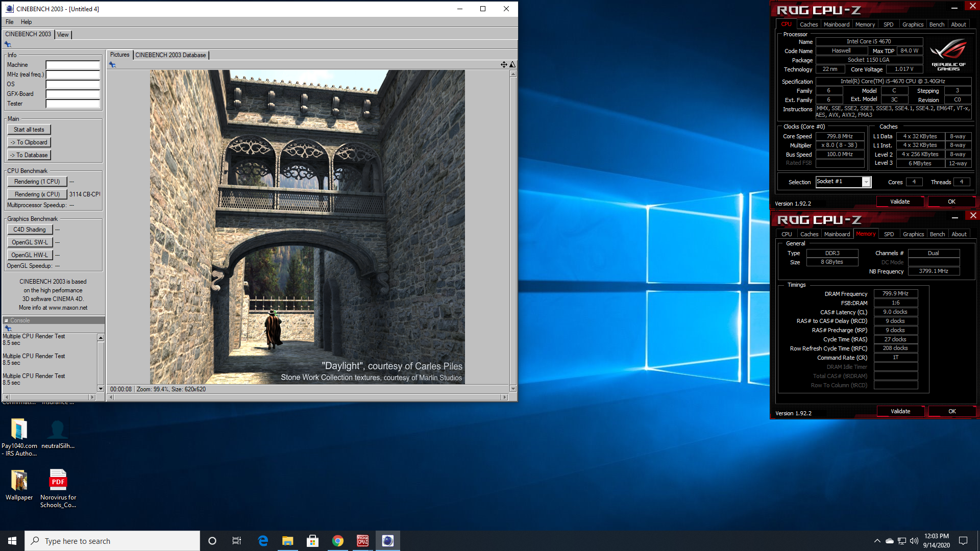Open Mainboard tab in upper CPU-Z window
This screenshot has width=980, height=551.
(837, 24)
